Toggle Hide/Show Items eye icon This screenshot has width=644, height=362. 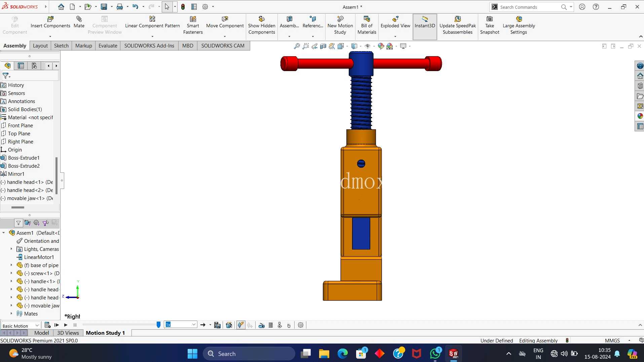(x=368, y=46)
